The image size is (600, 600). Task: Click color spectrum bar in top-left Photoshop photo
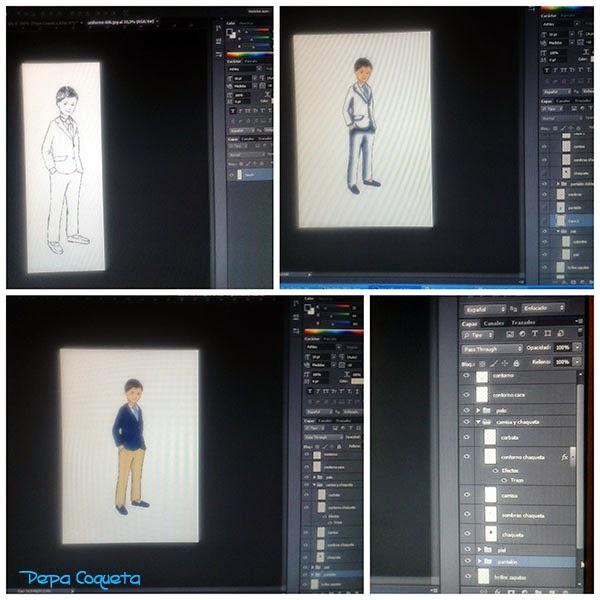click(250, 57)
